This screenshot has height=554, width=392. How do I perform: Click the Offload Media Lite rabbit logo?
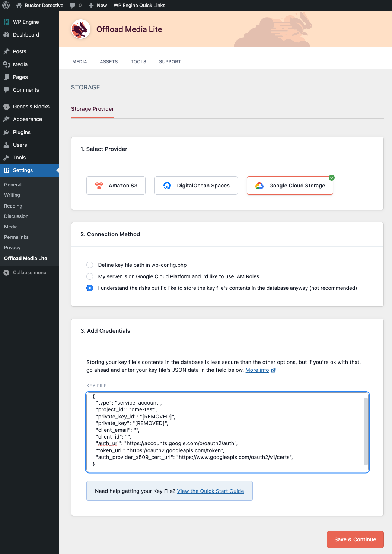click(x=81, y=29)
